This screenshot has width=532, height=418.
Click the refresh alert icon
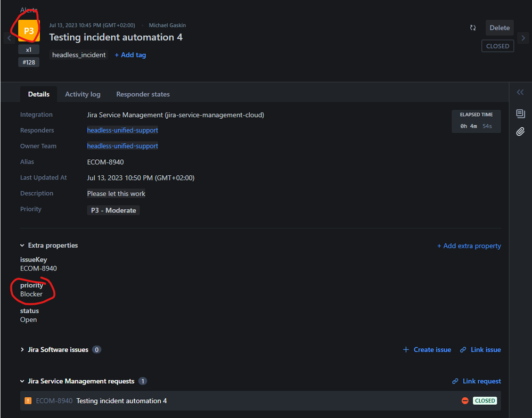[x=473, y=28]
